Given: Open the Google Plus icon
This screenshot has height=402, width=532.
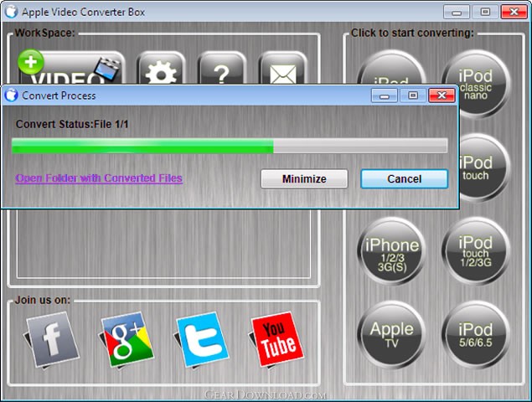Looking at the screenshot, I should (x=127, y=340).
